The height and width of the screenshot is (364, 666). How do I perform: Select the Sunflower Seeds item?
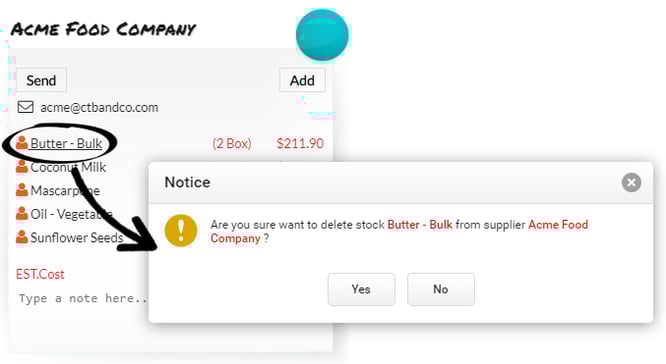point(77,237)
